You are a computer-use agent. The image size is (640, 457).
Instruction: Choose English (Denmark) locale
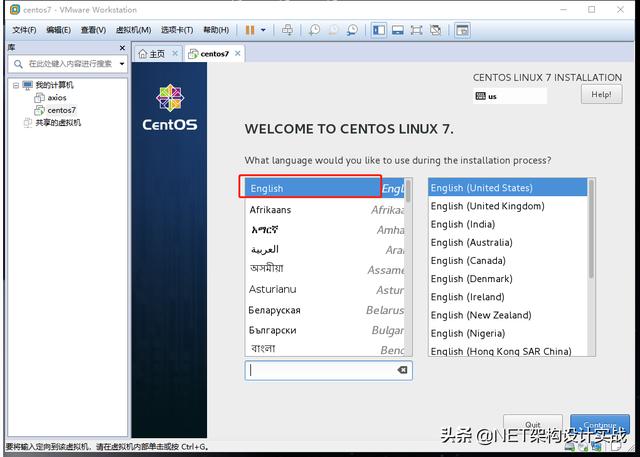coord(508,279)
